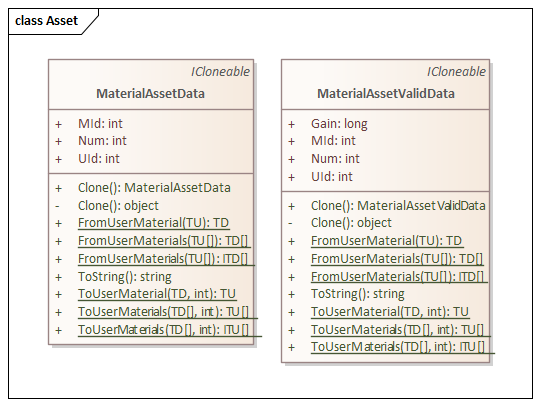Click Num: int in MaterialAssetValidData
The image size is (540, 407).
pos(335,159)
